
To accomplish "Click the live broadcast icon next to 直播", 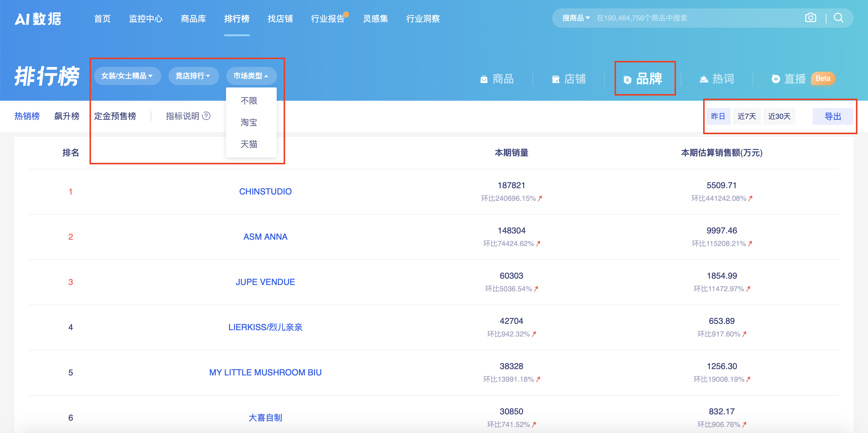I will click(x=776, y=79).
